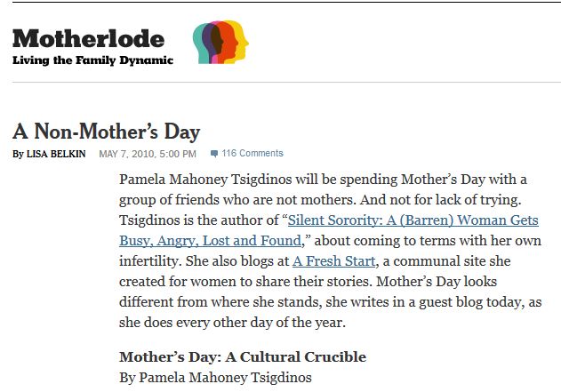561x392 pixels.
Task: Click the Busy, Angry, Lost and Found link text
Action: click(x=211, y=241)
